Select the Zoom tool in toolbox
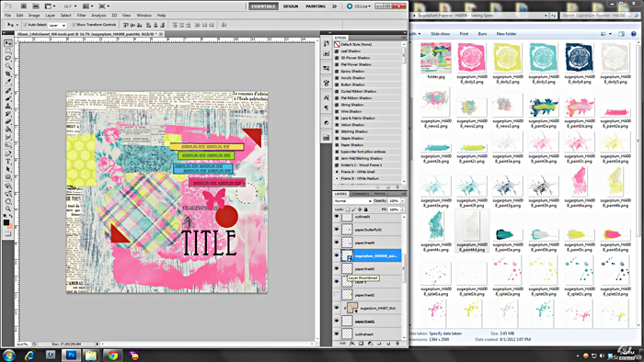Screen dimensions: 644x362 [7, 209]
